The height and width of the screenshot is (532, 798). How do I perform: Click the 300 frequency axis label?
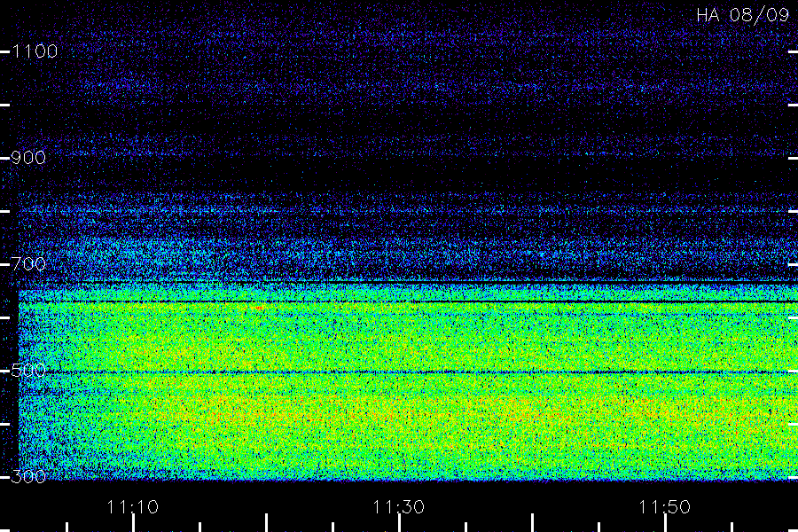[x=28, y=476]
